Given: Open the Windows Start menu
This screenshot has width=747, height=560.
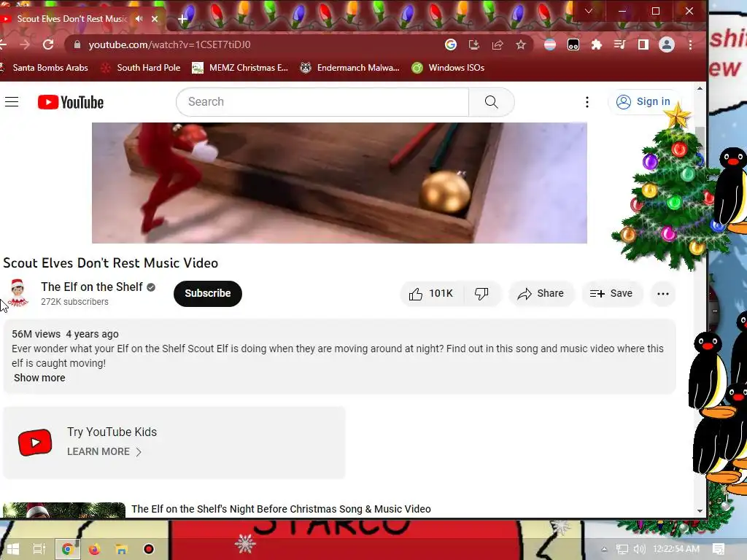Looking at the screenshot, I should 12,549.
